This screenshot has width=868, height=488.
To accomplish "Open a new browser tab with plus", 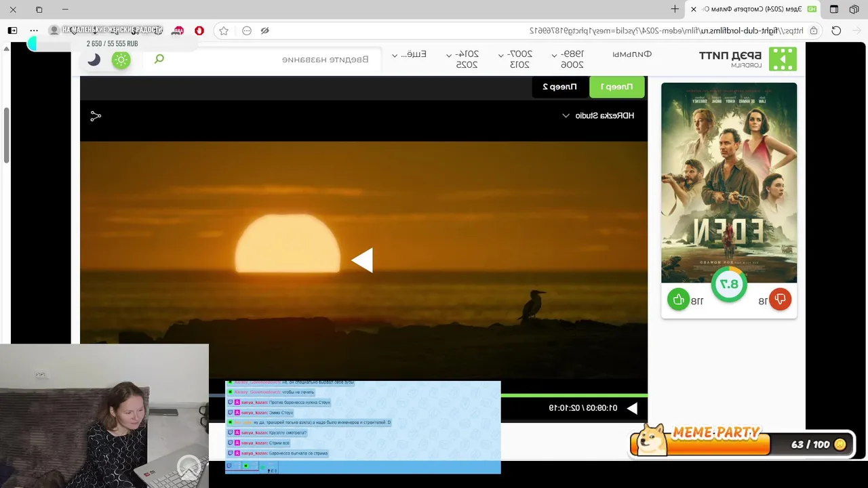I will 675,9.
